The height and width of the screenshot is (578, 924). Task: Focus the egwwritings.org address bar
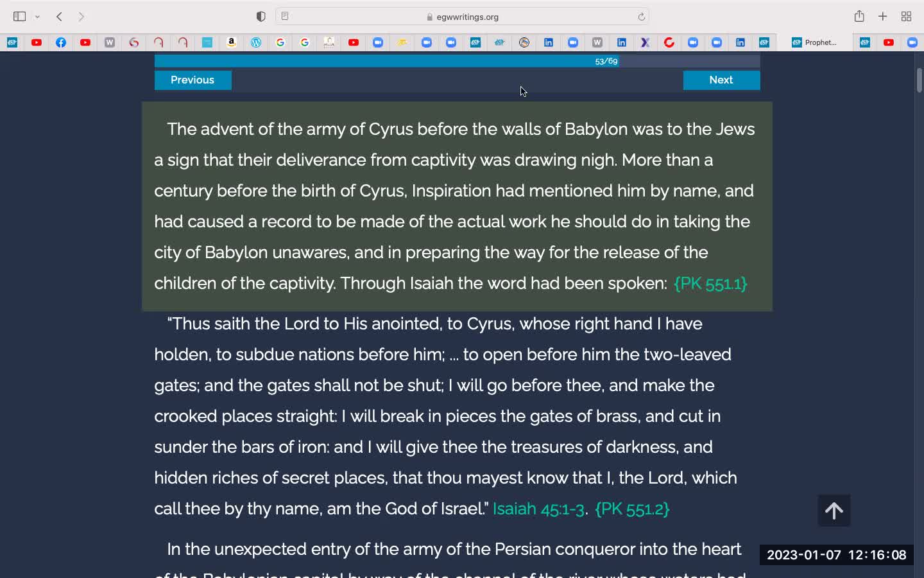(462, 17)
